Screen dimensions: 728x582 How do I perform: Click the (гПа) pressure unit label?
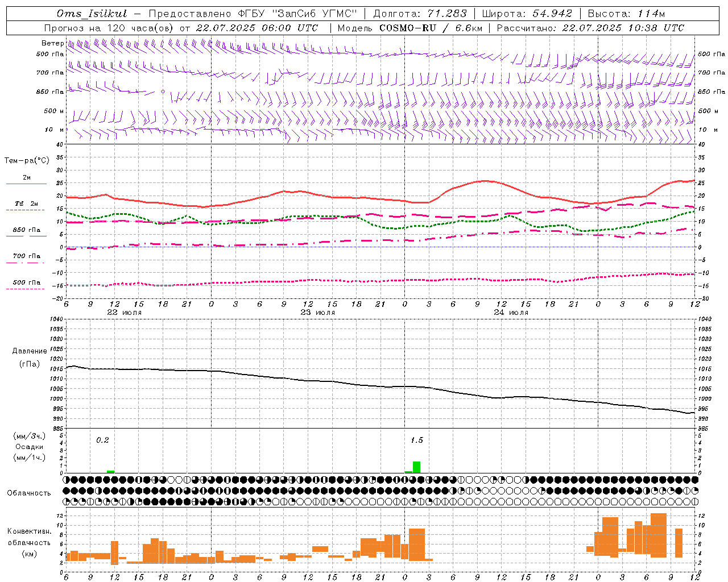(30, 364)
